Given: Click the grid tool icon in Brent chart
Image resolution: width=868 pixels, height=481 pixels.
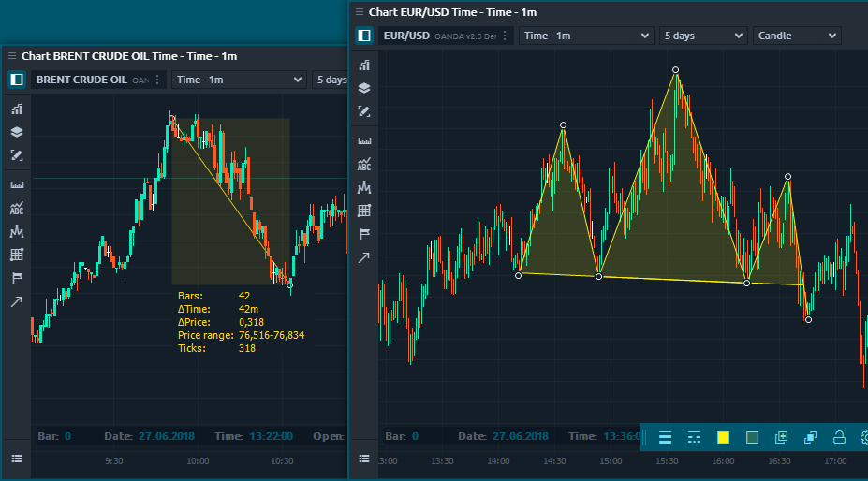Looking at the screenshot, I should 16,255.
